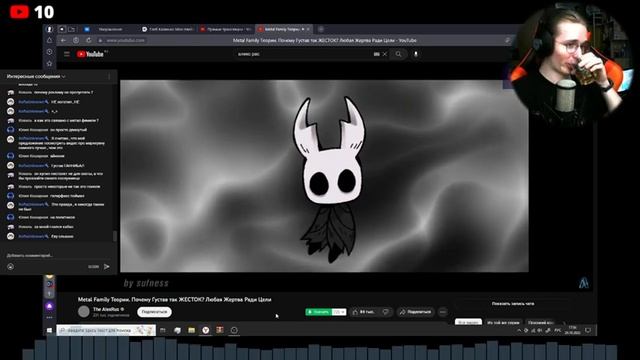Open the green download button dropdown arrow

[342, 312]
